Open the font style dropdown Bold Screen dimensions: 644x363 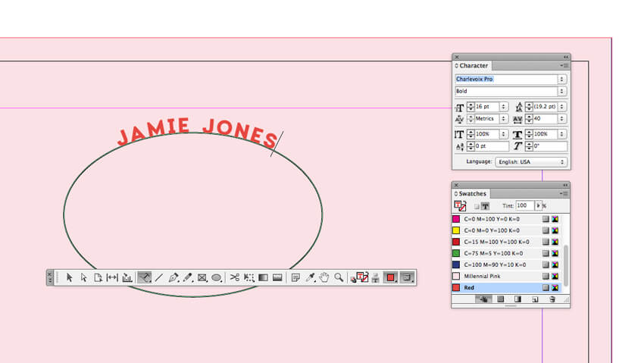562,91
